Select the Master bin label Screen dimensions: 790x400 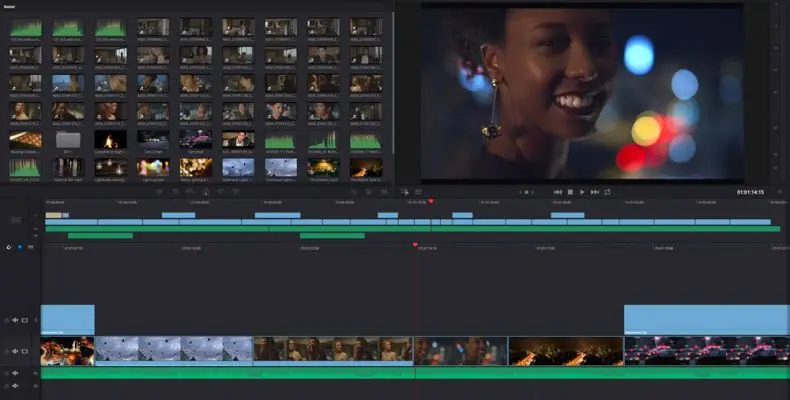[9, 7]
